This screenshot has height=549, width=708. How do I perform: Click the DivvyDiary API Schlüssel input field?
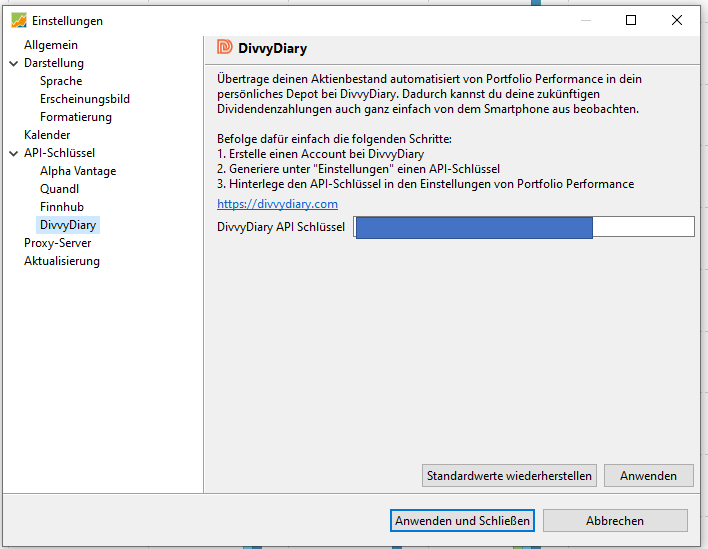coord(524,227)
